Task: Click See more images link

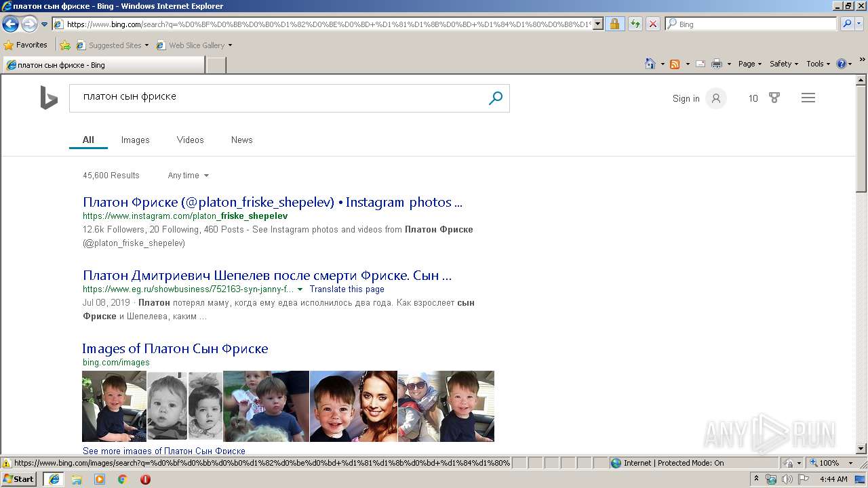Action: pyautogui.click(x=164, y=451)
